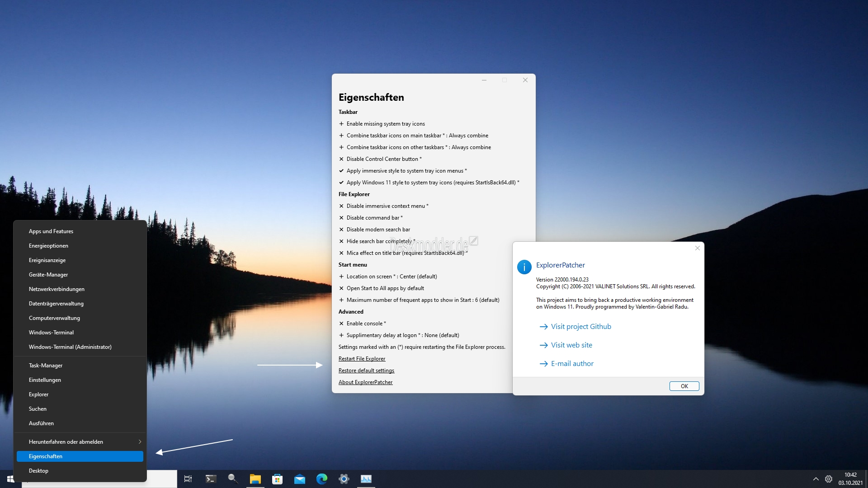The width and height of the screenshot is (868, 488).
Task: Open Task-Manager from the menu
Action: pyautogui.click(x=80, y=366)
